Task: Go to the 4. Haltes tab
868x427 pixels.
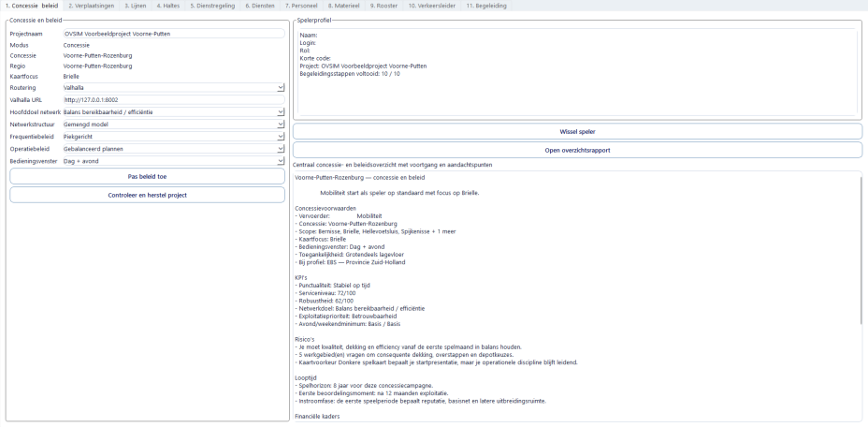Action: [171, 6]
